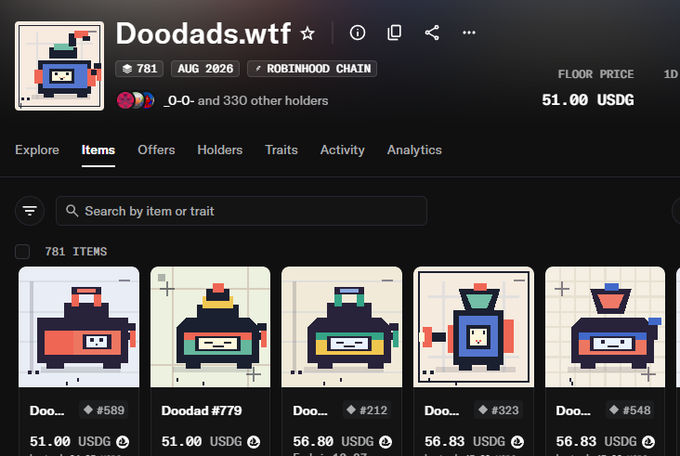This screenshot has height=456, width=680.
Task: Click the 51.00 USDG floor price value
Action: [x=588, y=100]
